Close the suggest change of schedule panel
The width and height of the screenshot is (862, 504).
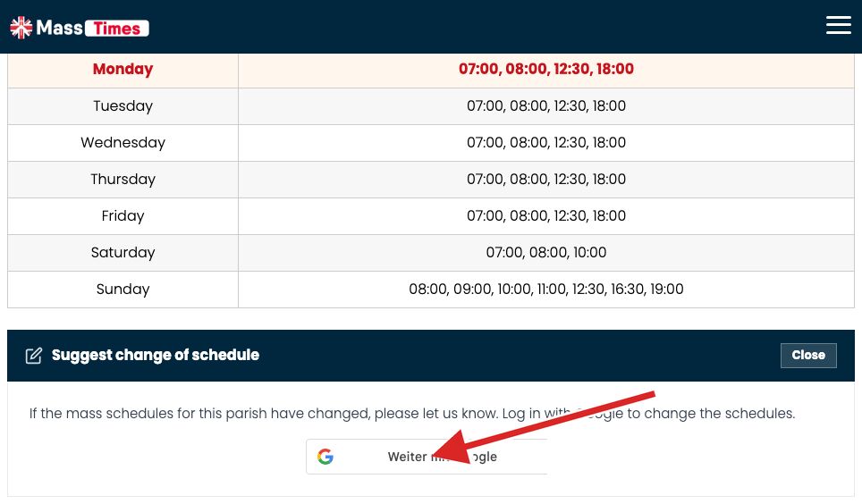pos(808,355)
